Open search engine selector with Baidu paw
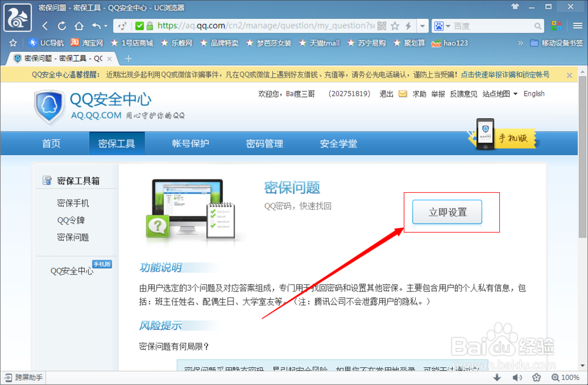The height and width of the screenshot is (385, 588). point(442,26)
